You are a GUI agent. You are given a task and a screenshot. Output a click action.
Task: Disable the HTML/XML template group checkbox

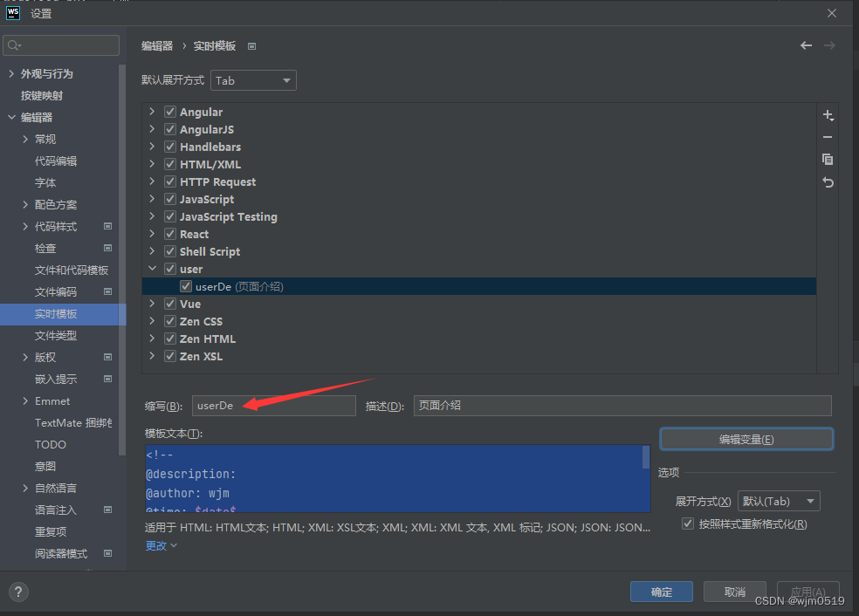pos(170,164)
